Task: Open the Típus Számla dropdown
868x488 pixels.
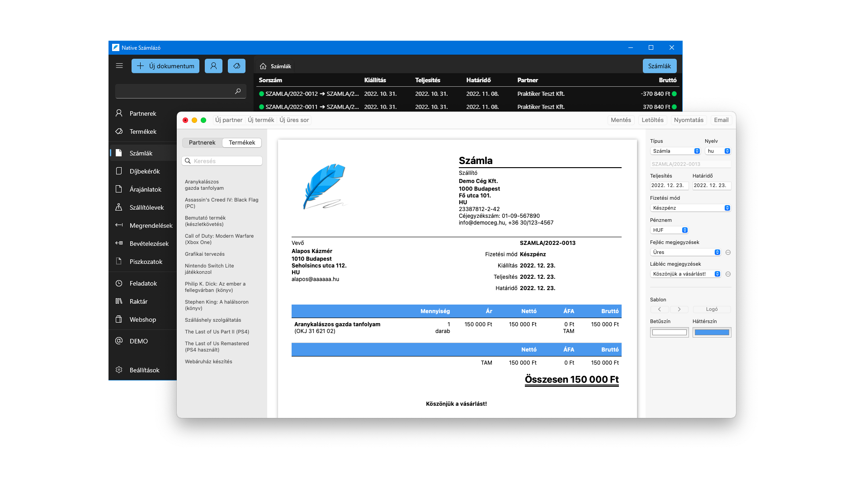Action: (x=675, y=151)
